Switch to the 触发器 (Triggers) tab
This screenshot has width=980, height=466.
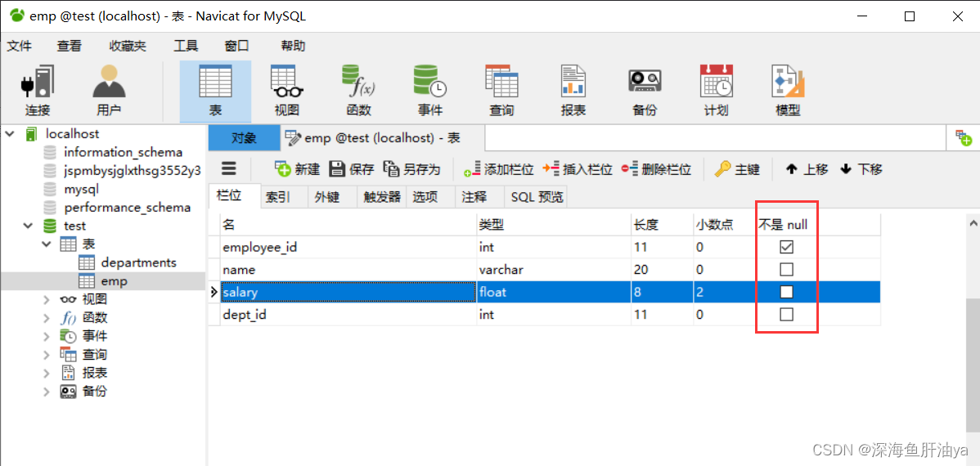pos(382,197)
